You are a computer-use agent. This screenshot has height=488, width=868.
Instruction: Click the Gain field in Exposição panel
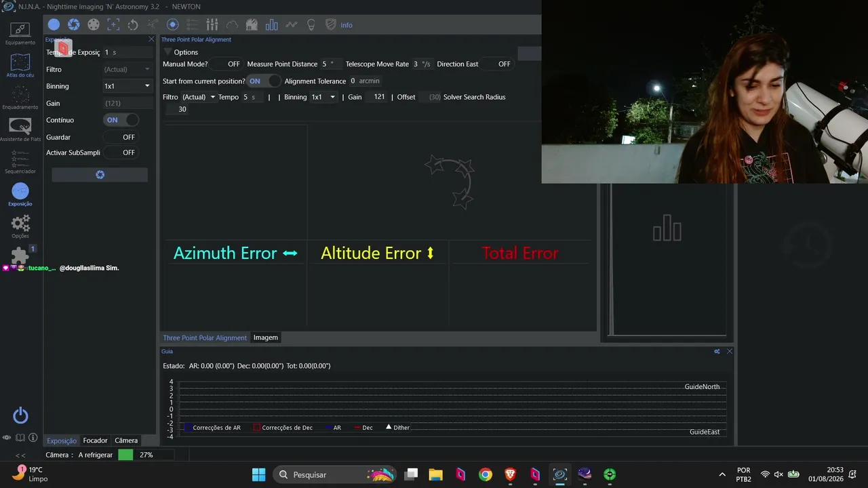pyautogui.click(x=127, y=103)
